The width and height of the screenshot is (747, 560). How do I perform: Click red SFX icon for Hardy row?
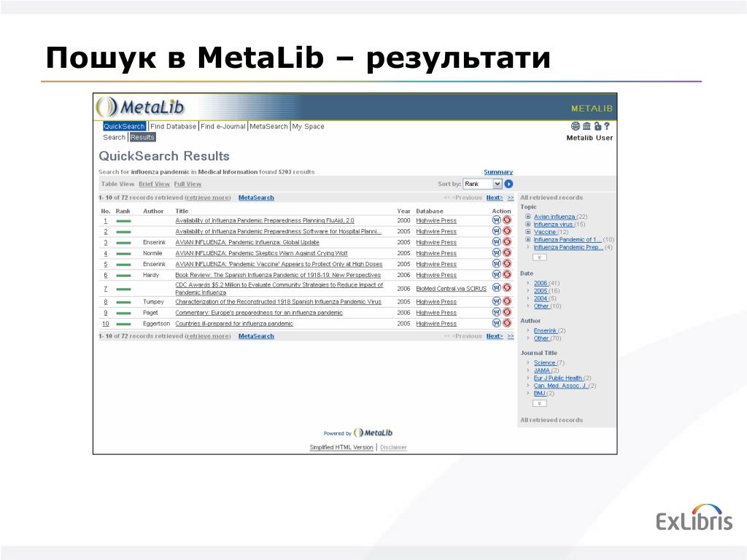[507, 275]
